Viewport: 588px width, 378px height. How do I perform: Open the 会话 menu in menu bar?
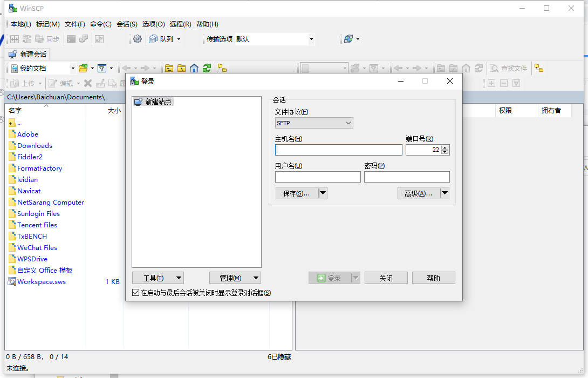click(x=126, y=24)
